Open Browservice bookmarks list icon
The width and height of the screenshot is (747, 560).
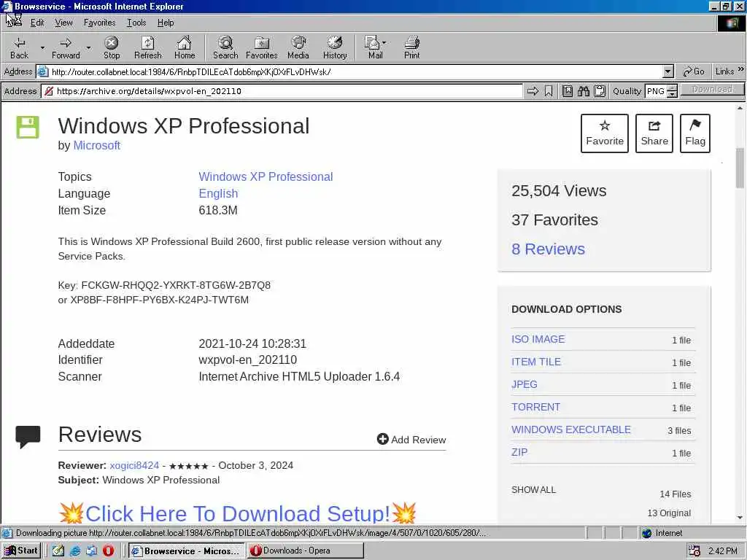(x=567, y=91)
